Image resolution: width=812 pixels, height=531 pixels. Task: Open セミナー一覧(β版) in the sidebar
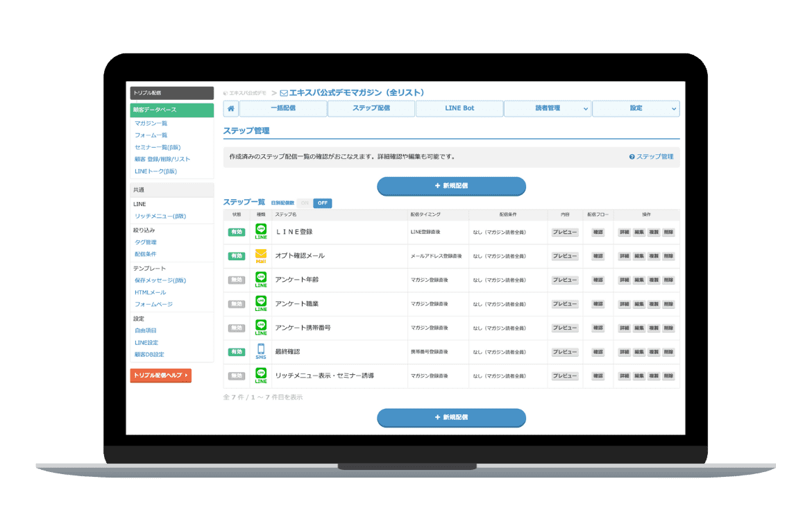pos(158,147)
